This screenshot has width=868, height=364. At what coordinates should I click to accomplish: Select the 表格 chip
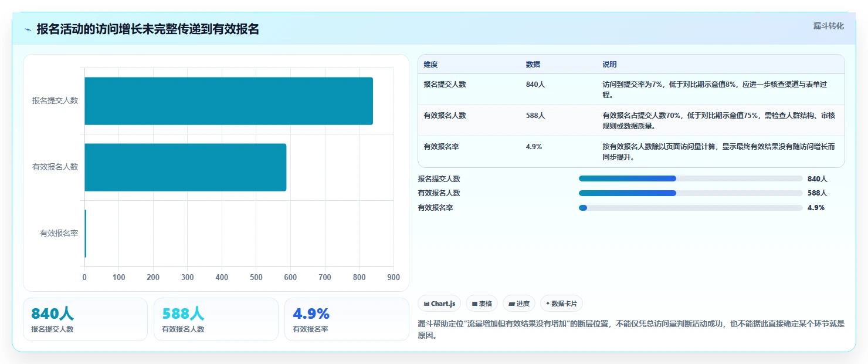tap(482, 304)
